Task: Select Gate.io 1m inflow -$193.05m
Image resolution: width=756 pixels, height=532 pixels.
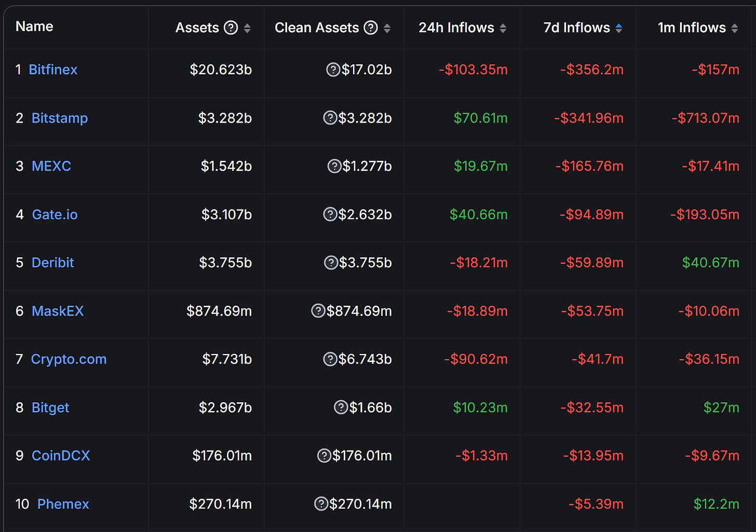Action: click(x=705, y=214)
